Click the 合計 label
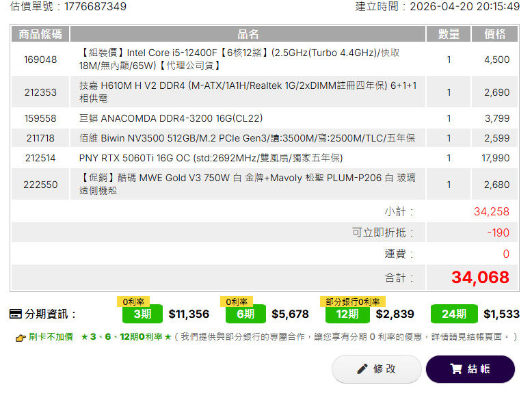532x402 pixels. point(399,278)
